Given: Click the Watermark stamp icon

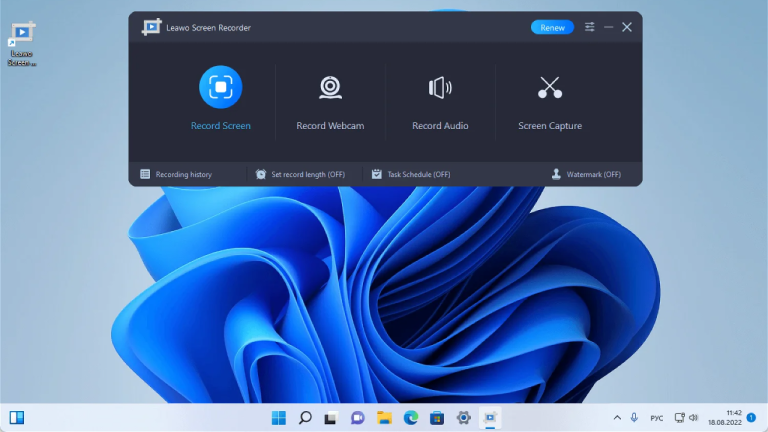Looking at the screenshot, I should point(556,174).
